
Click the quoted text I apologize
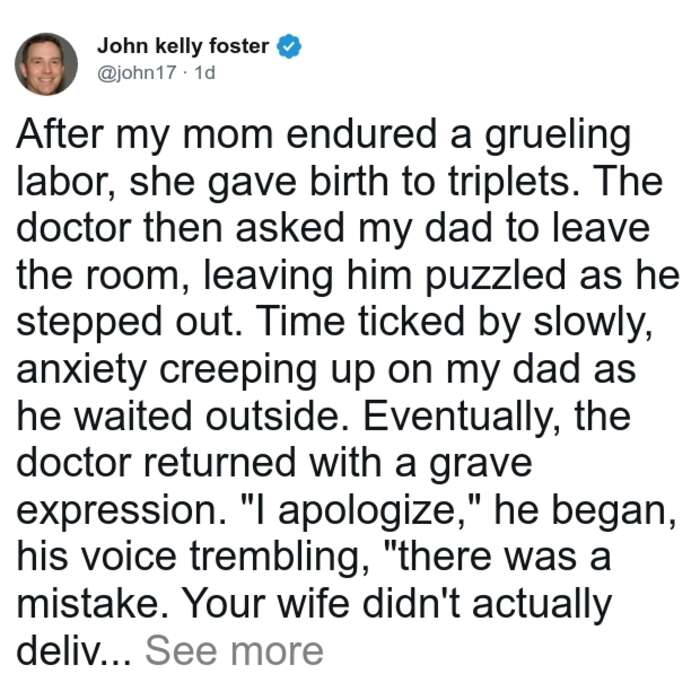pos(359,511)
